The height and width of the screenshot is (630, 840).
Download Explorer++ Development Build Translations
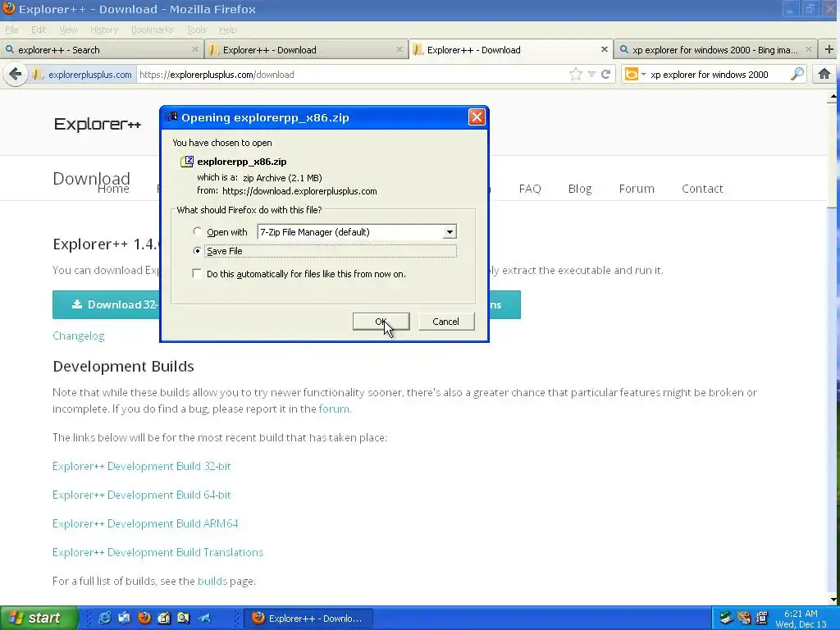click(x=158, y=552)
